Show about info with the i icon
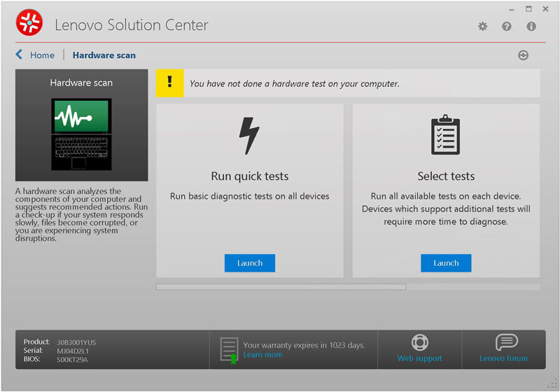560x392 pixels. 531,27
